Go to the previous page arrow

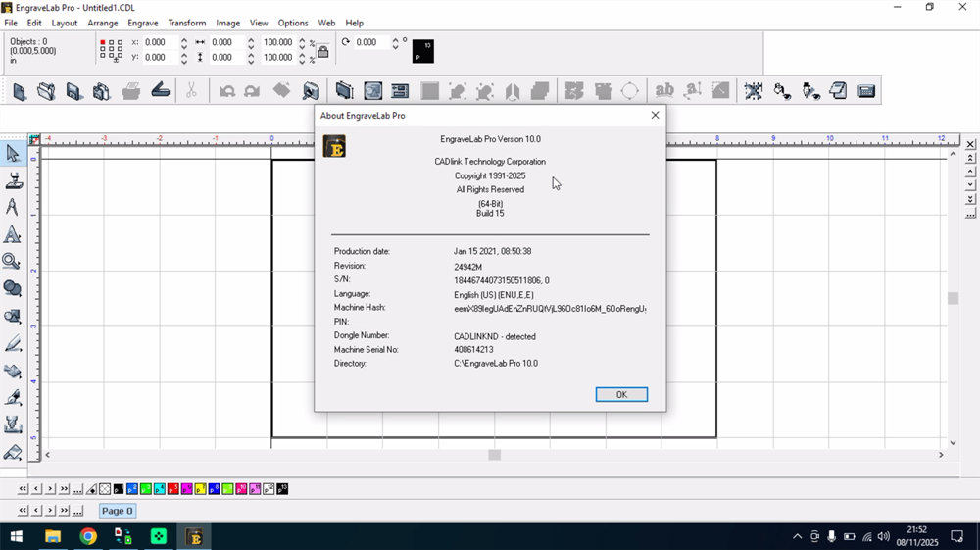36,511
